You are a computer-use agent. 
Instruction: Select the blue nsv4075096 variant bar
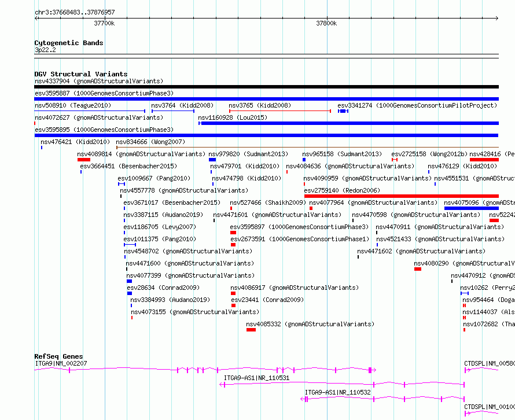coord(472,208)
